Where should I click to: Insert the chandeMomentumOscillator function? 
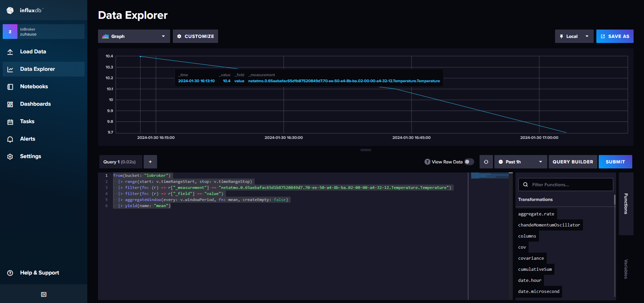pyautogui.click(x=549, y=225)
